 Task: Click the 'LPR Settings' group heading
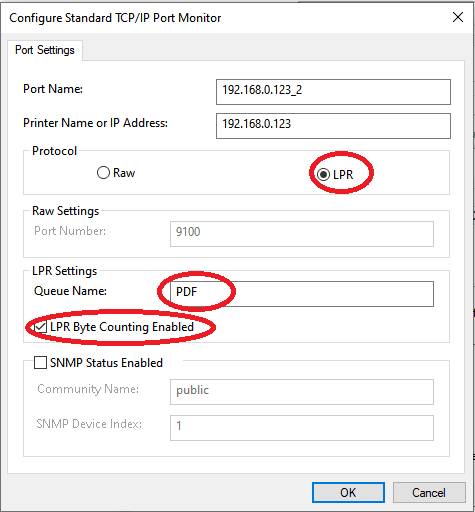[x=64, y=271]
